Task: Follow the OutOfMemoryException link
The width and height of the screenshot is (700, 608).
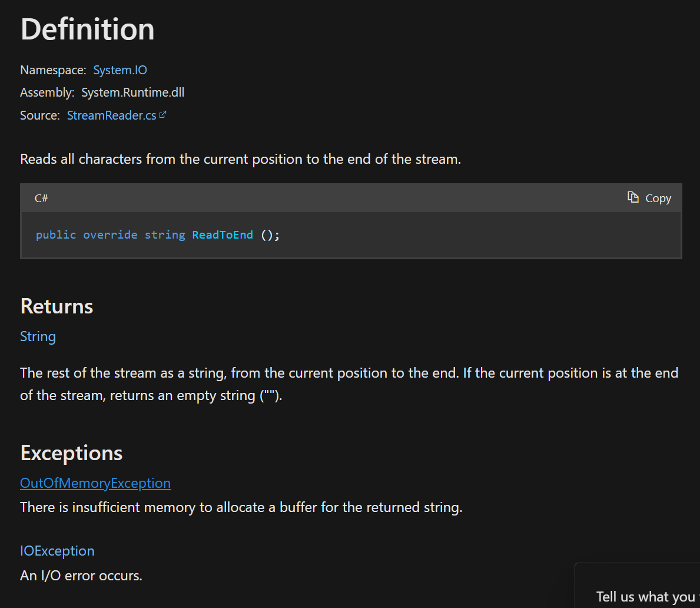Action: click(x=95, y=483)
